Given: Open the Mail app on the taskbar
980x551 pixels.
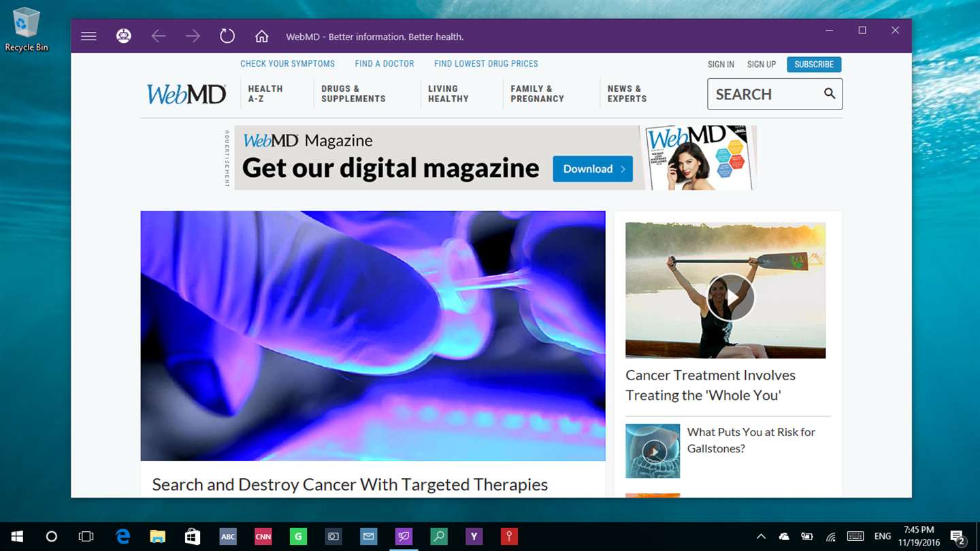Looking at the screenshot, I should pos(368,537).
